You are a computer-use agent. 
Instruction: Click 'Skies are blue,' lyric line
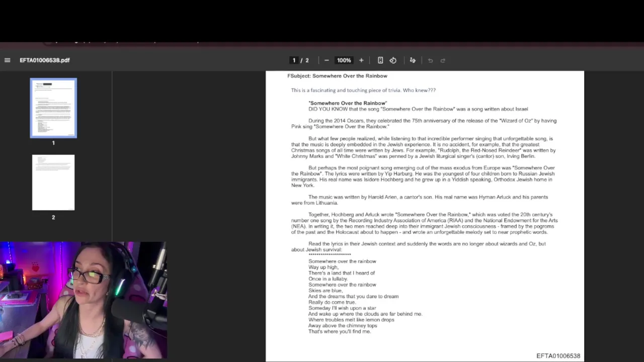click(326, 291)
